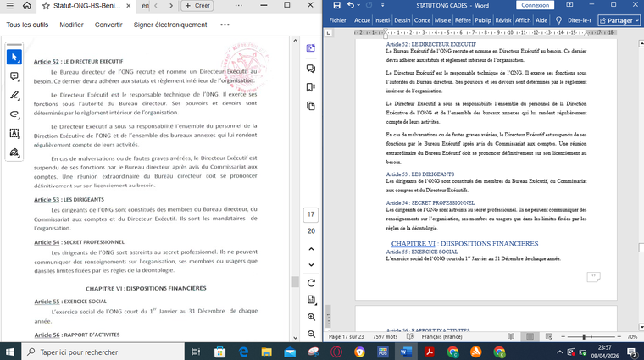The image size is (644, 360).
Task: Open the Convertir menu in Acrobat
Action: (108, 25)
